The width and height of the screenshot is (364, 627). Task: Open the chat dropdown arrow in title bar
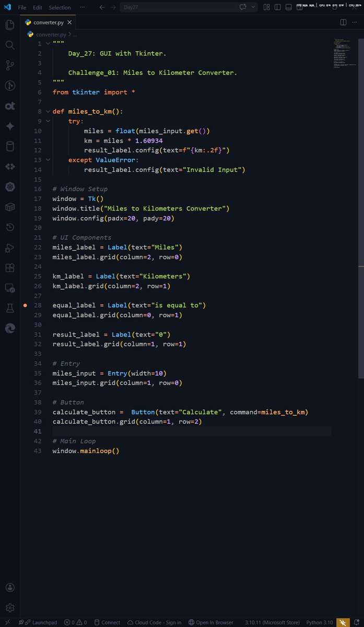click(x=253, y=7)
